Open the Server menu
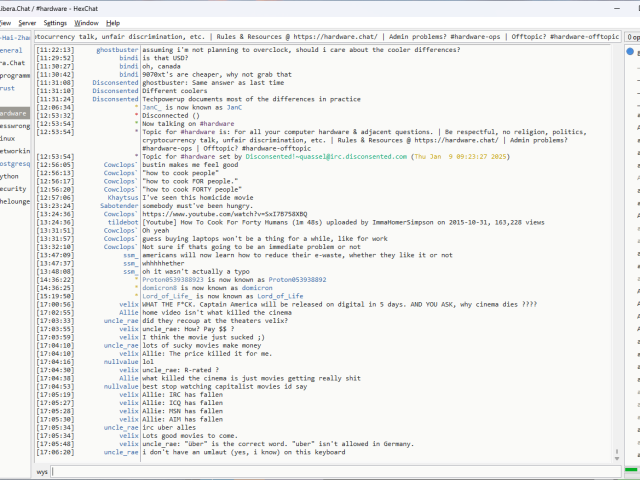The width and height of the screenshot is (640, 480). coord(26,22)
